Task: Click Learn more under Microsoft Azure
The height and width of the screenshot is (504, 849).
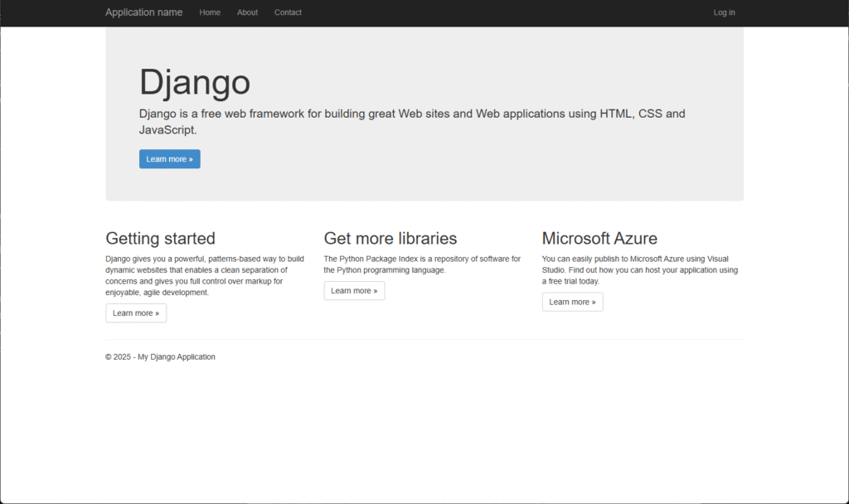Action: [572, 303]
